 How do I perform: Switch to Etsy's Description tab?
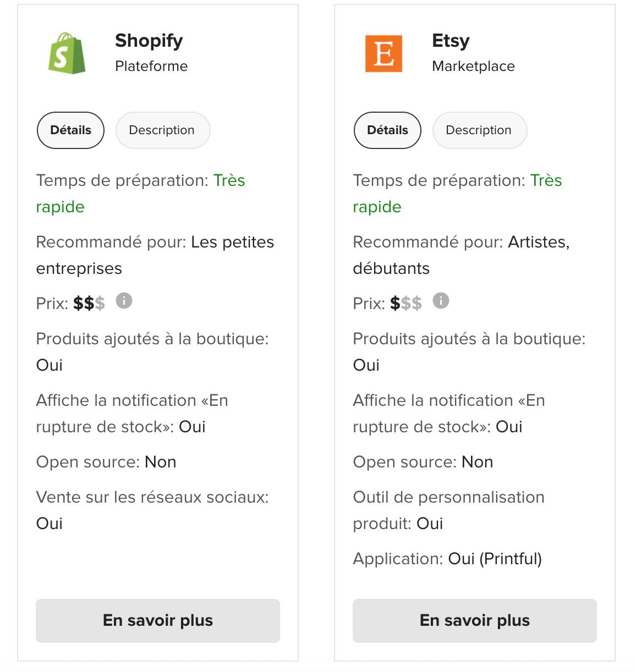[x=479, y=130]
